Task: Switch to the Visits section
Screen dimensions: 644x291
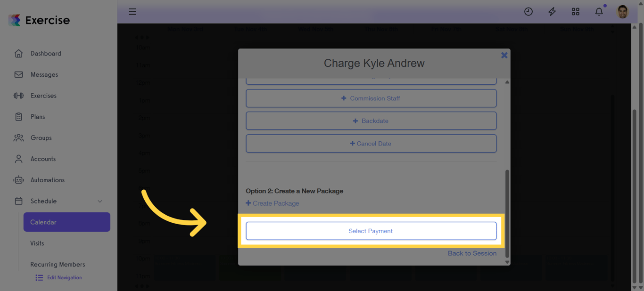Action: [x=36, y=243]
